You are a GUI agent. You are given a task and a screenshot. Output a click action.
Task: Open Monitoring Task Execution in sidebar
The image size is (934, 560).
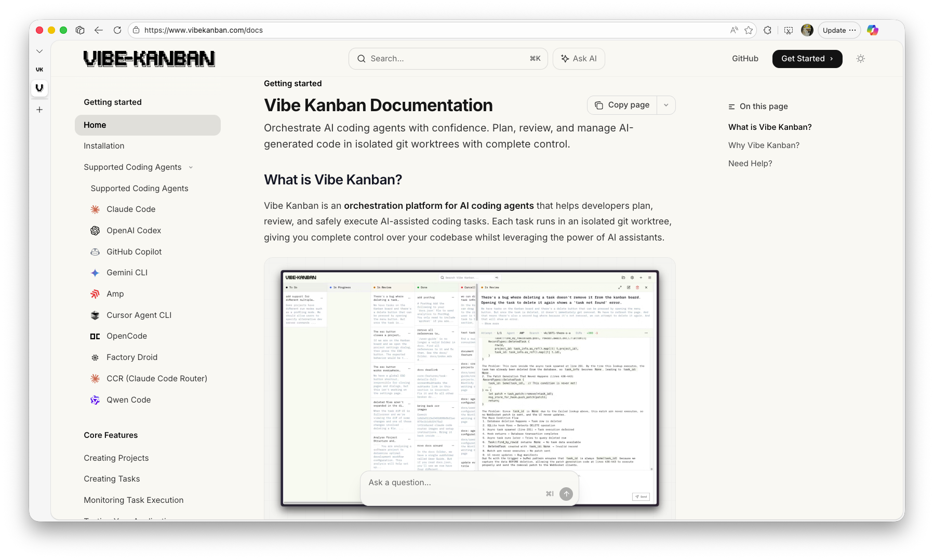tap(134, 500)
